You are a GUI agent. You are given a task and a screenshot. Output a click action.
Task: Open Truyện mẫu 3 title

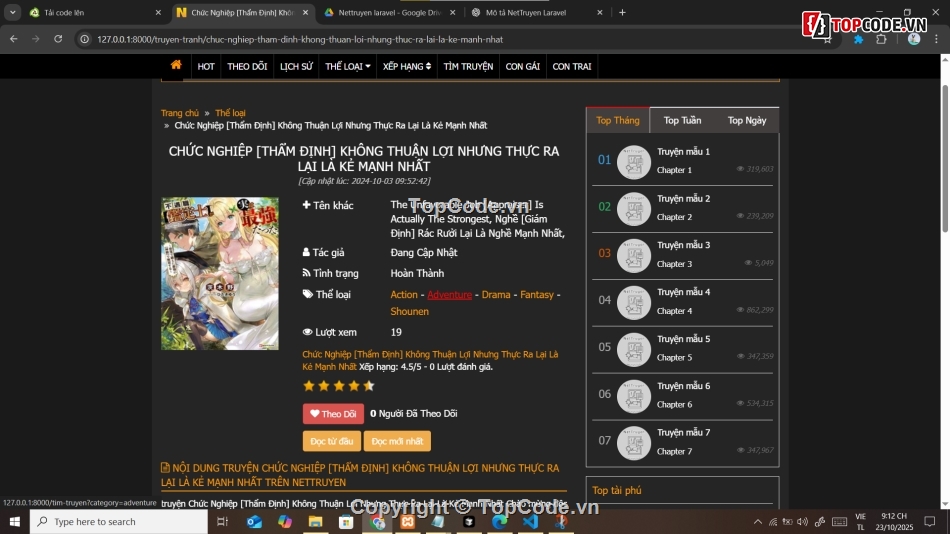pyautogui.click(x=683, y=245)
